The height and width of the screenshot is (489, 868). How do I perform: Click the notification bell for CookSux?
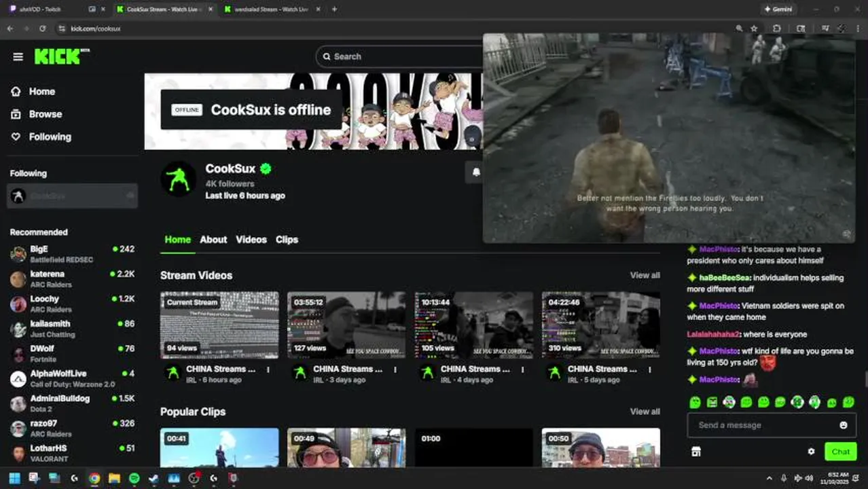tap(475, 172)
